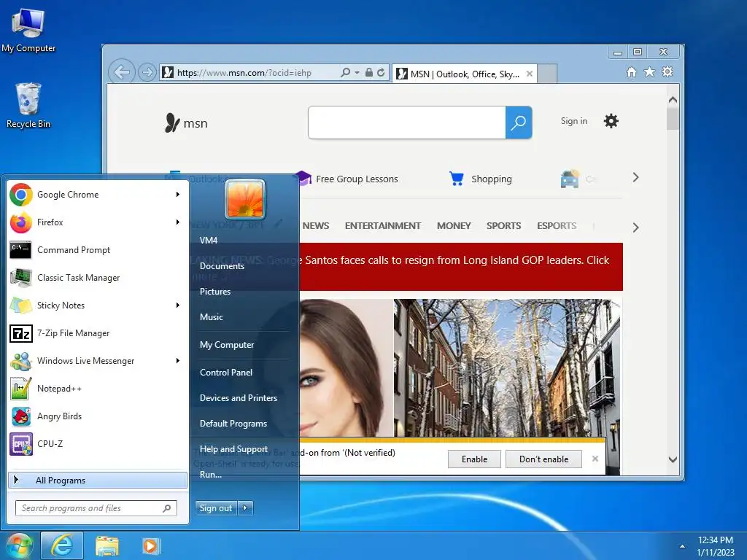Show hidden system tray icons
The width and height of the screenshot is (747, 560).
pos(682,546)
